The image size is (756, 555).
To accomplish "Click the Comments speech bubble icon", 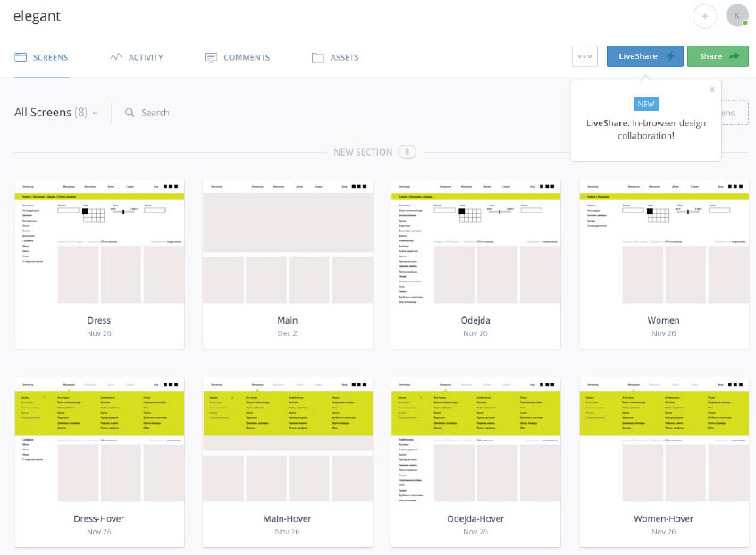I will 211,57.
